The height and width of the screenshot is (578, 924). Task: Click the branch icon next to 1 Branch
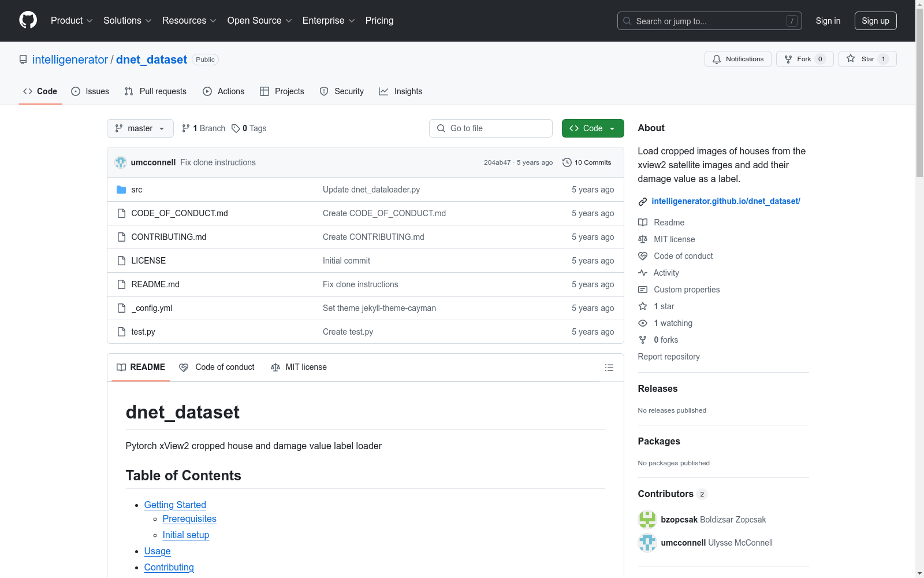point(186,128)
